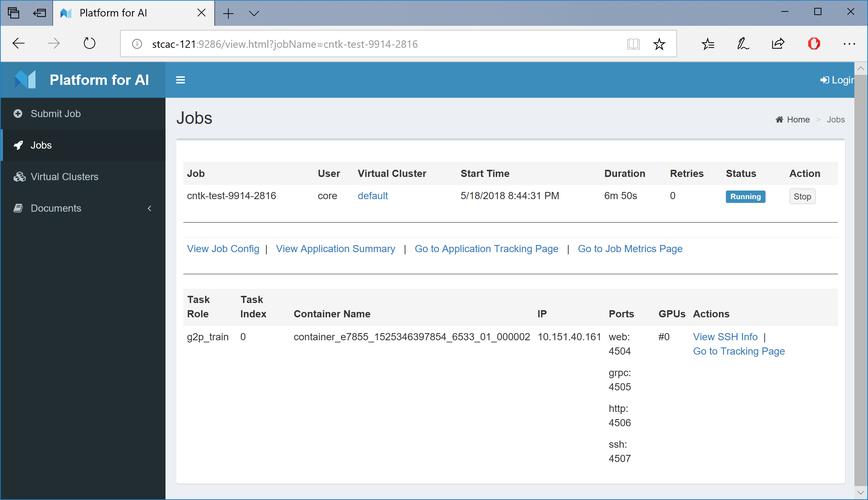Click the container name container_e7855 cell

[x=412, y=337]
